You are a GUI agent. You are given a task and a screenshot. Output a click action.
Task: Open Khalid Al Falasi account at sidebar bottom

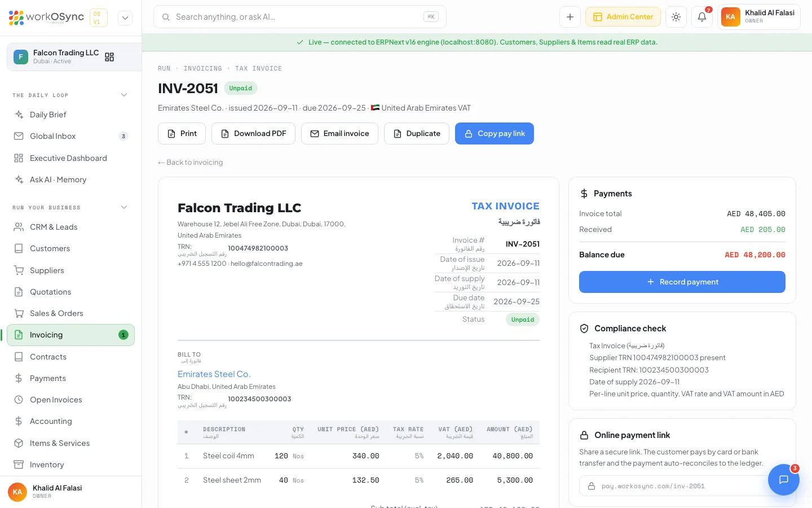click(70, 492)
